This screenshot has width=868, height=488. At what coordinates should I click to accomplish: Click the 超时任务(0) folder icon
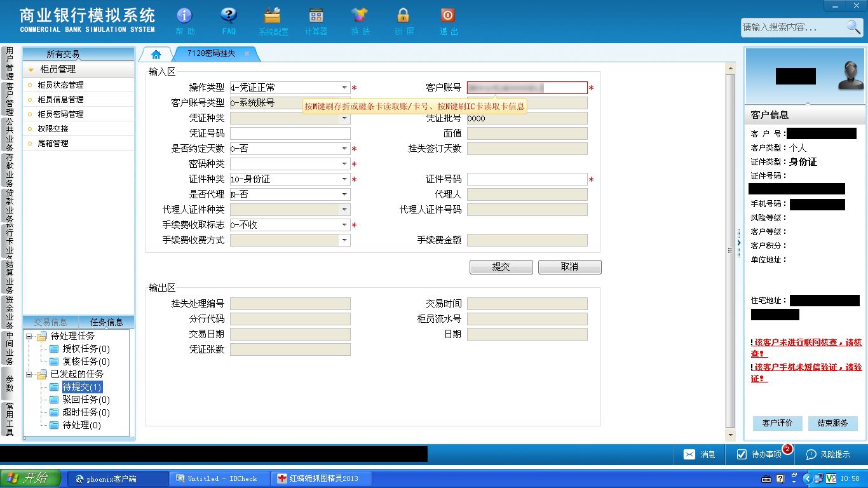pos(54,412)
